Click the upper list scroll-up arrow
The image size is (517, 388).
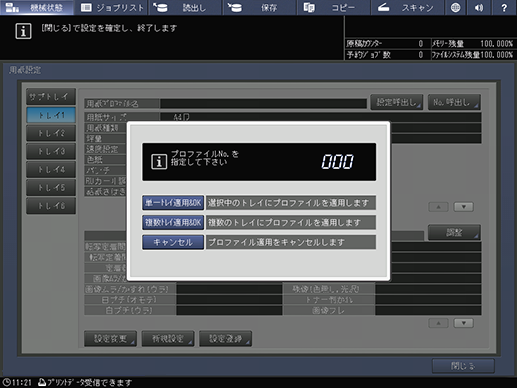438,207
